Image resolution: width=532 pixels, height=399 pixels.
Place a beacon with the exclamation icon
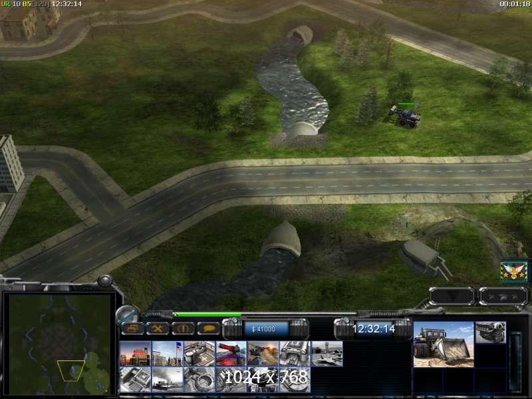184,329
